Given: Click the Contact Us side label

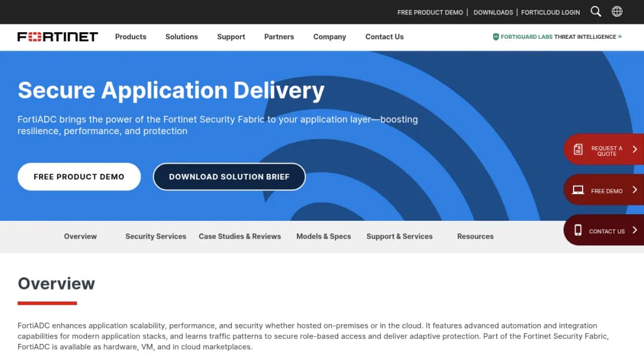Looking at the screenshot, I should click(x=606, y=232).
